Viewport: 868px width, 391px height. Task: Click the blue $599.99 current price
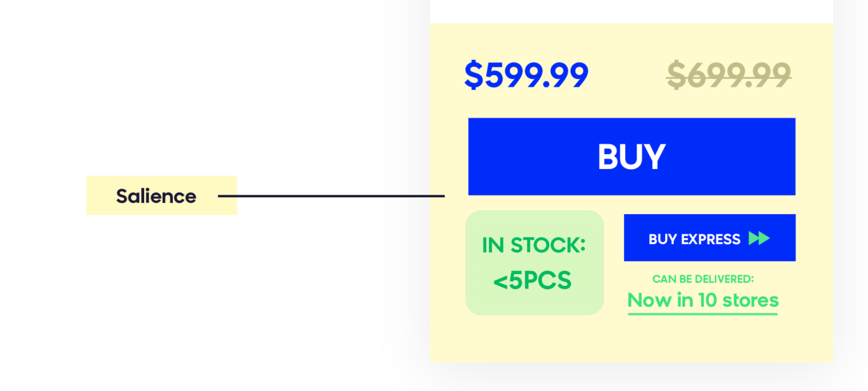click(526, 75)
